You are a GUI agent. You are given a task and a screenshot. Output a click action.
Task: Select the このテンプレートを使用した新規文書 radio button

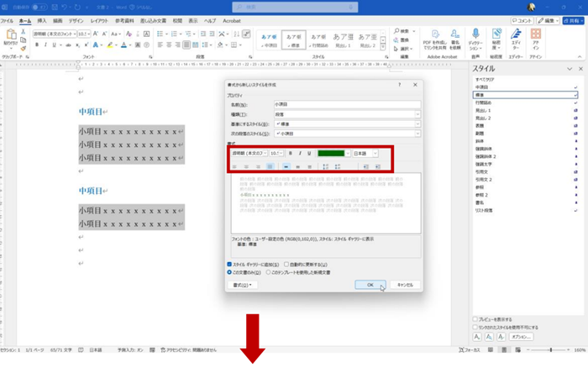click(x=269, y=272)
